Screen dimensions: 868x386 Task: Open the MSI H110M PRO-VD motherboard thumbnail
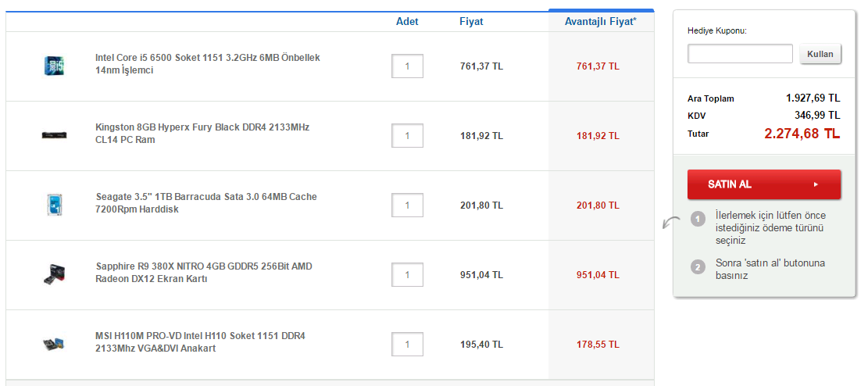(54, 343)
